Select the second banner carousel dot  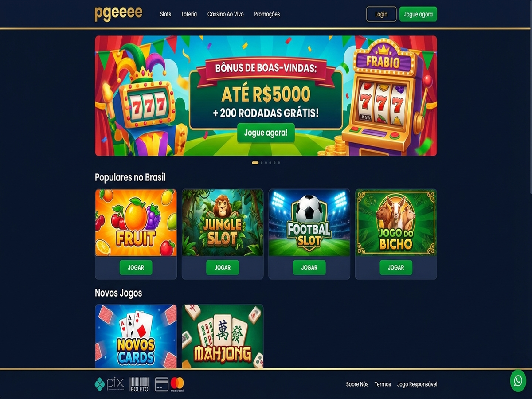coord(262,163)
